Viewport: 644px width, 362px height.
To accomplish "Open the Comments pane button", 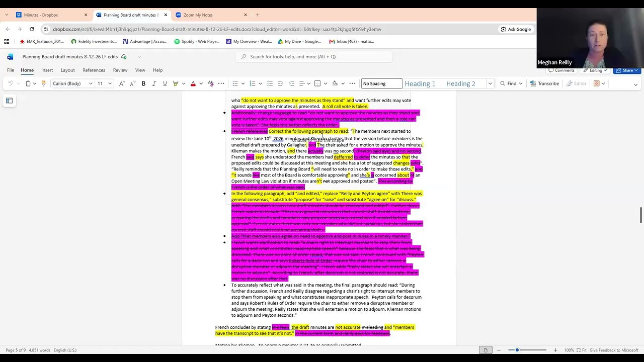I will tap(561, 70).
